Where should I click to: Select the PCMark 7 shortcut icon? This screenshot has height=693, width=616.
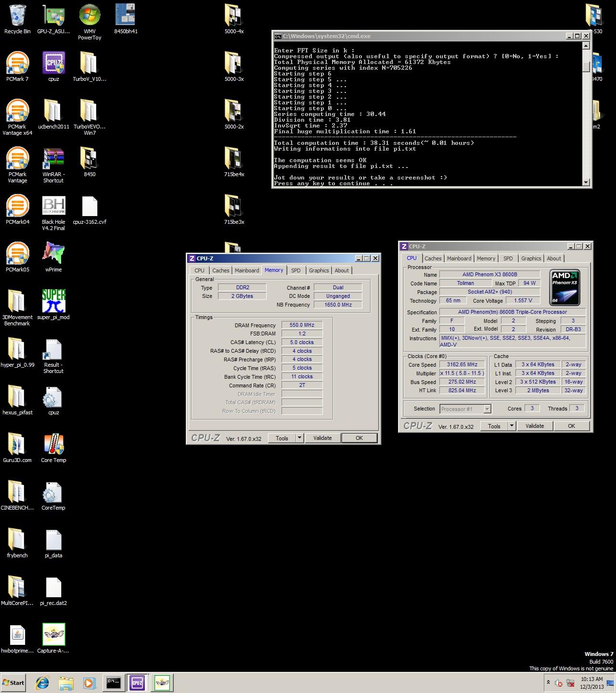coord(17,67)
